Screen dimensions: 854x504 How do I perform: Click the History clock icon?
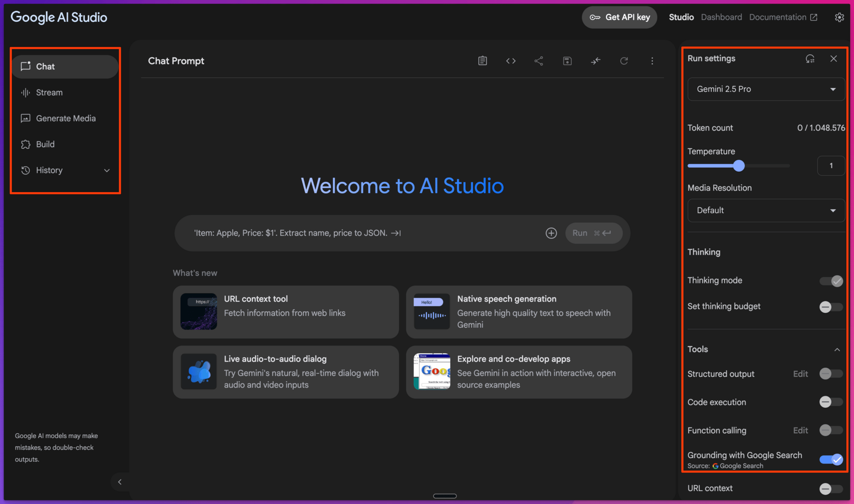click(x=26, y=170)
